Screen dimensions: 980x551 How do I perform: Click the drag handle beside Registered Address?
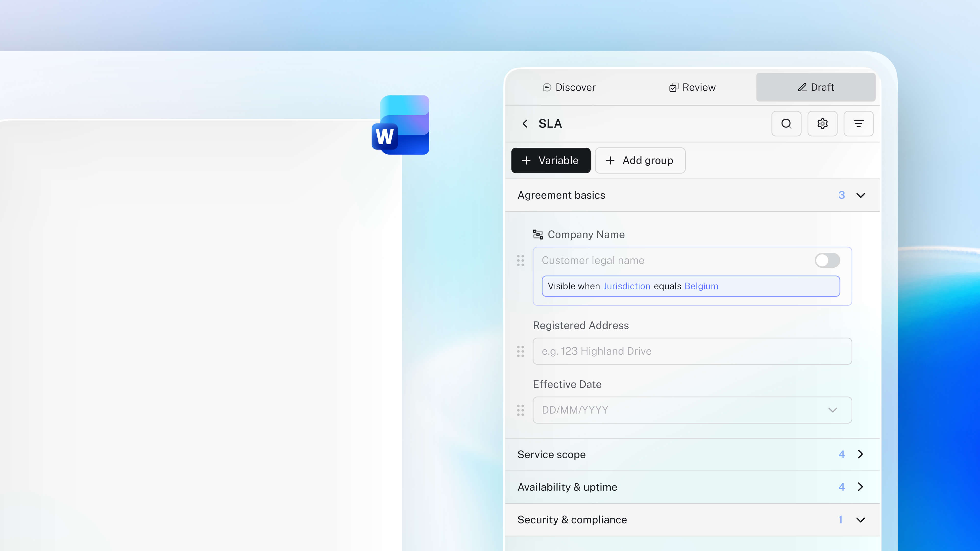(x=520, y=351)
